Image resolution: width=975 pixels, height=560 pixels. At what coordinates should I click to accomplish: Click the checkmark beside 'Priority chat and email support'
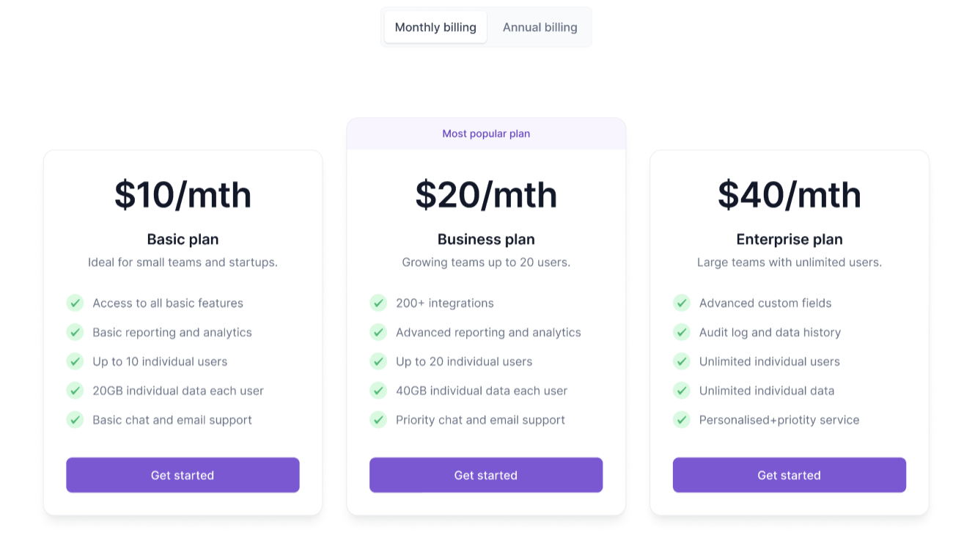pyautogui.click(x=378, y=420)
